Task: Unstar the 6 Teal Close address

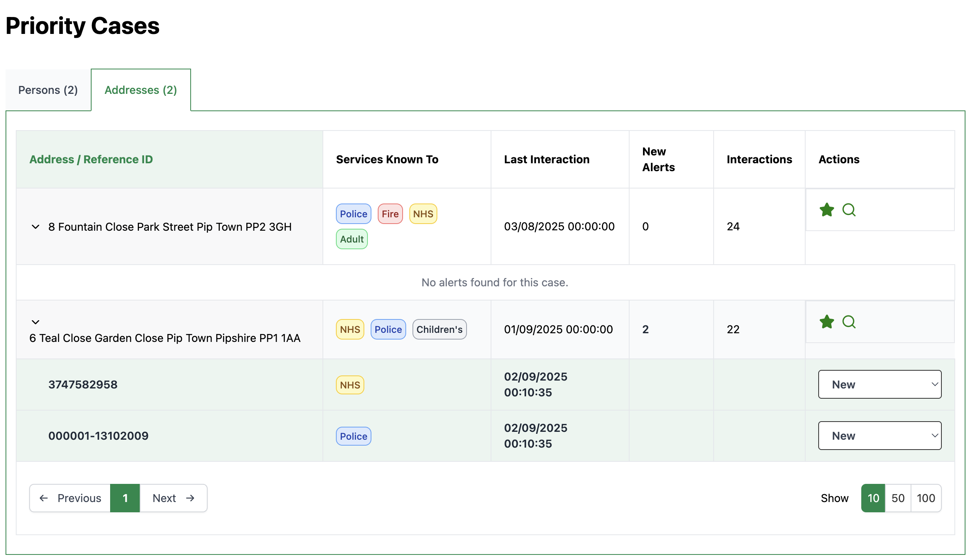Action: pyautogui.click(x=827, y=322)
